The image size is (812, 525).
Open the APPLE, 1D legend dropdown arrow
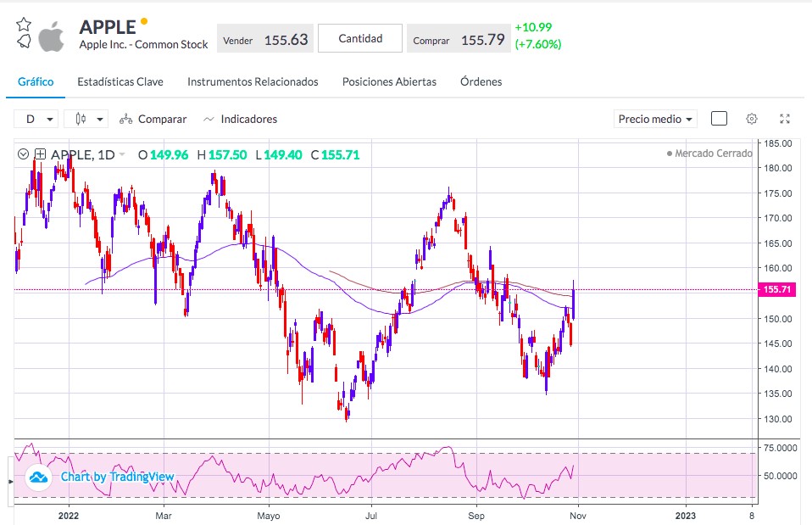(122, 154)
